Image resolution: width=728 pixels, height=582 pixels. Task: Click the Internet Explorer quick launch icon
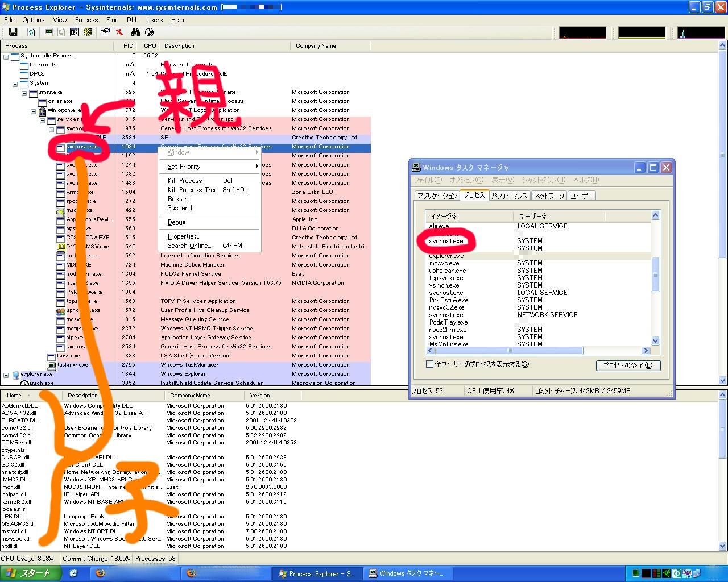pyautogui.click(x=73, y=573)
